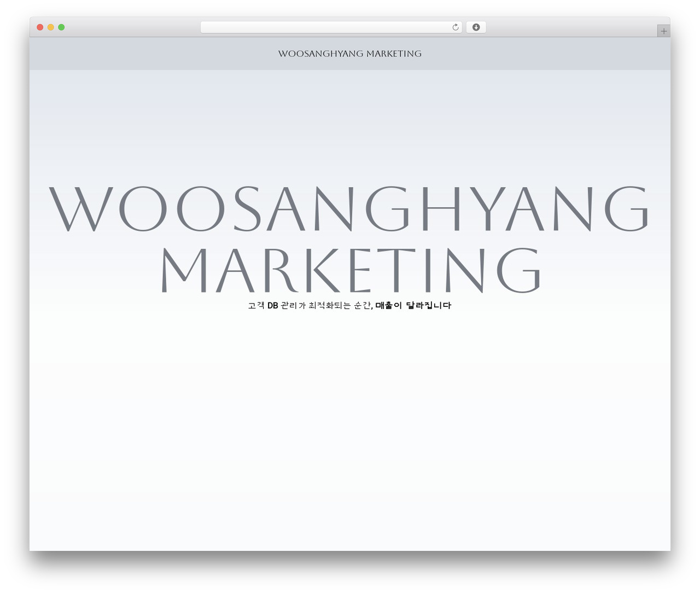Click the WOOSANGHYANG MARKETING header title
The height and width of the screenshot is (593, 700).
point(349,54)
